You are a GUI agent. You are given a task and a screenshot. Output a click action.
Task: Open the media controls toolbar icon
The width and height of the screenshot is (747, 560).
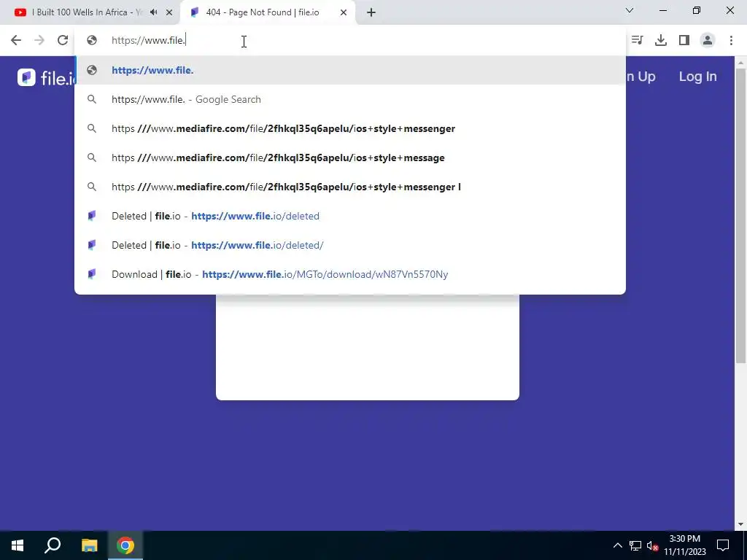637,41
